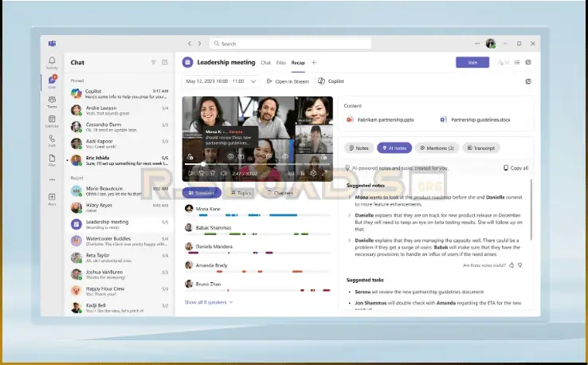Click Open in Stream
Viewport: 588px width, 365px height.
(288, 81)
